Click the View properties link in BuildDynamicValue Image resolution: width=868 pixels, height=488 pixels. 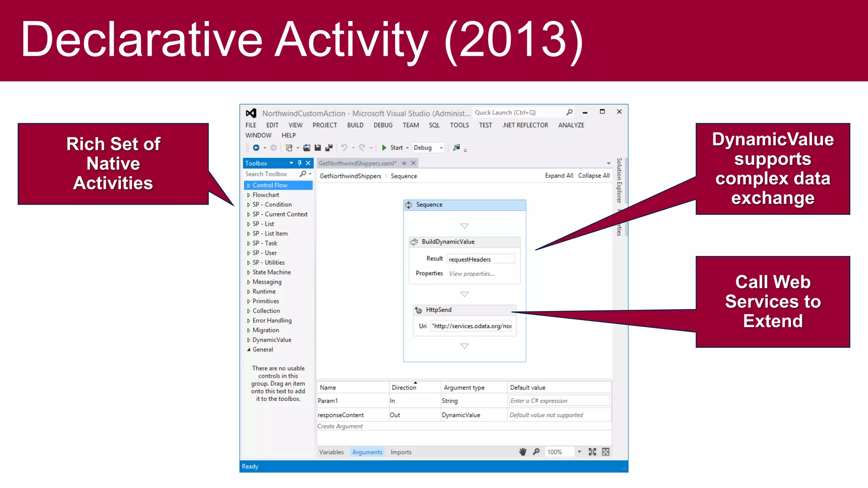click(x=472, y=274)
